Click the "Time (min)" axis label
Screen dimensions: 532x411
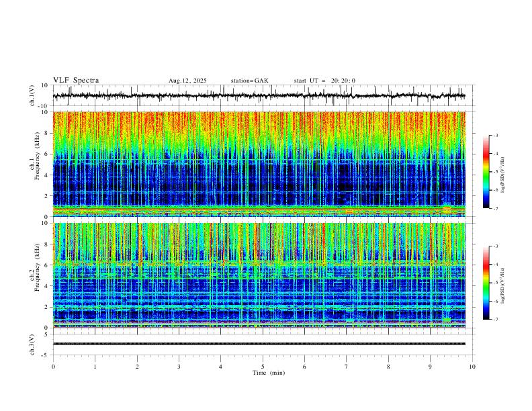point(269,373)
